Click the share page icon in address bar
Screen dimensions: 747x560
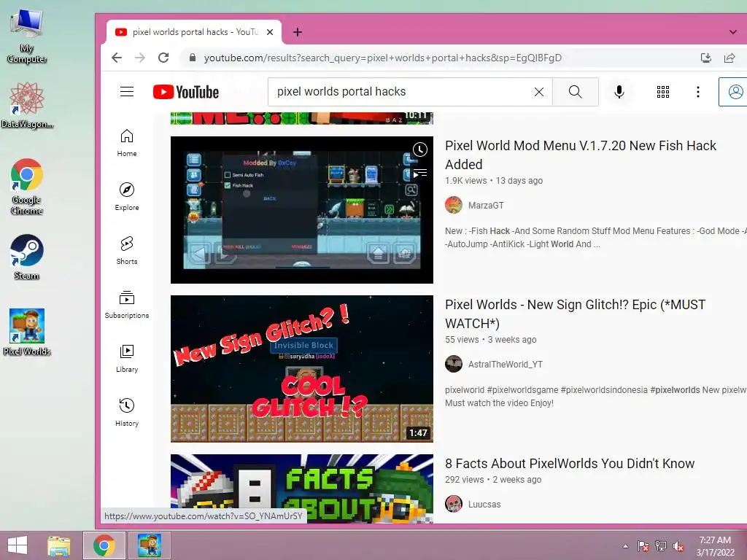[729, 58]
